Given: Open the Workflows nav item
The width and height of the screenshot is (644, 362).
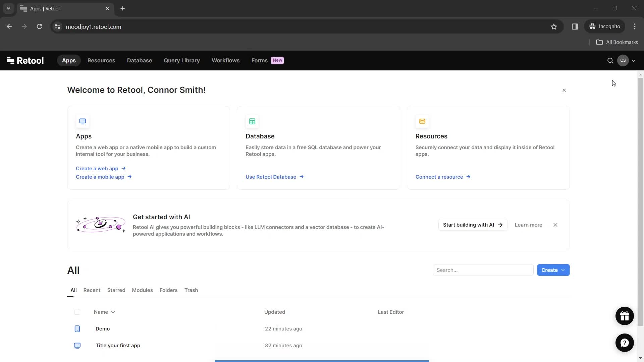Looking at the screenshot, I should 226,60.
